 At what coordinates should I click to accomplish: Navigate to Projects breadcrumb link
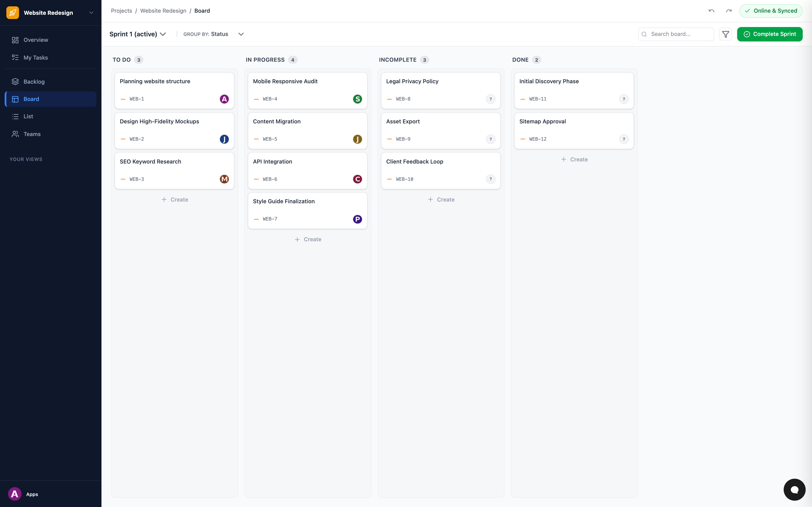121,10
